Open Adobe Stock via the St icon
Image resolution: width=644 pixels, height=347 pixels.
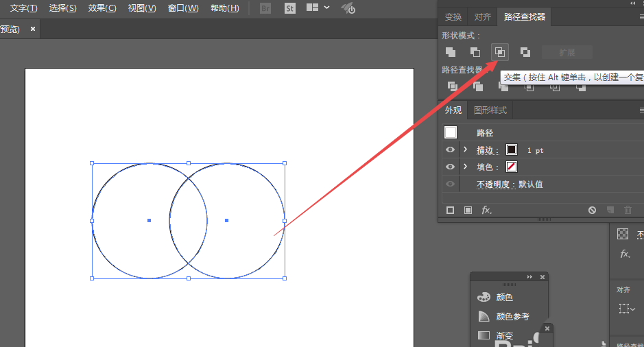(290, 8)
